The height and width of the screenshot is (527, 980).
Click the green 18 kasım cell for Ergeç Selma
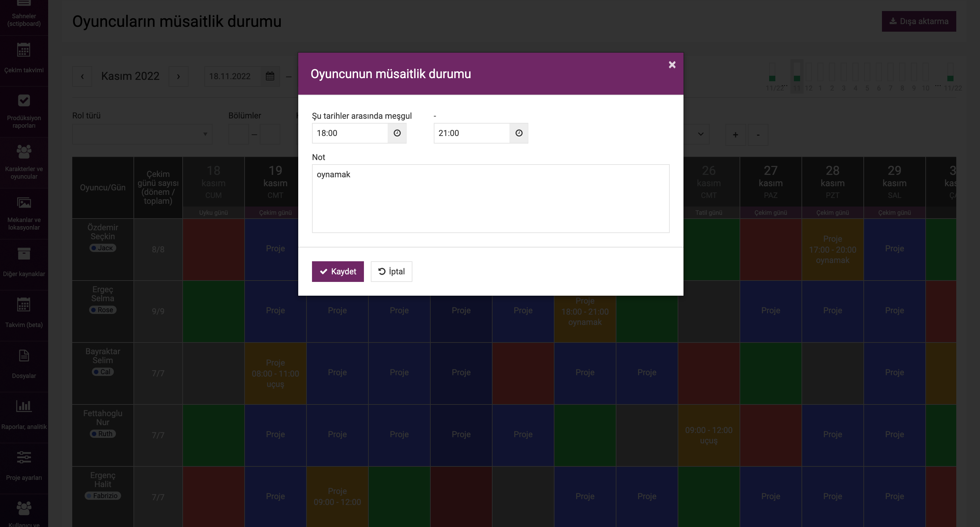(x=213, y=312)
